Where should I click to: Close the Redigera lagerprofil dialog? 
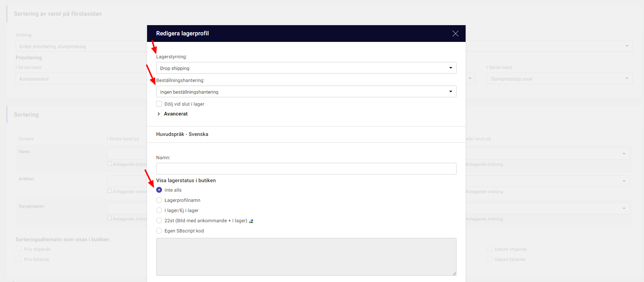(x=455, y=34)
